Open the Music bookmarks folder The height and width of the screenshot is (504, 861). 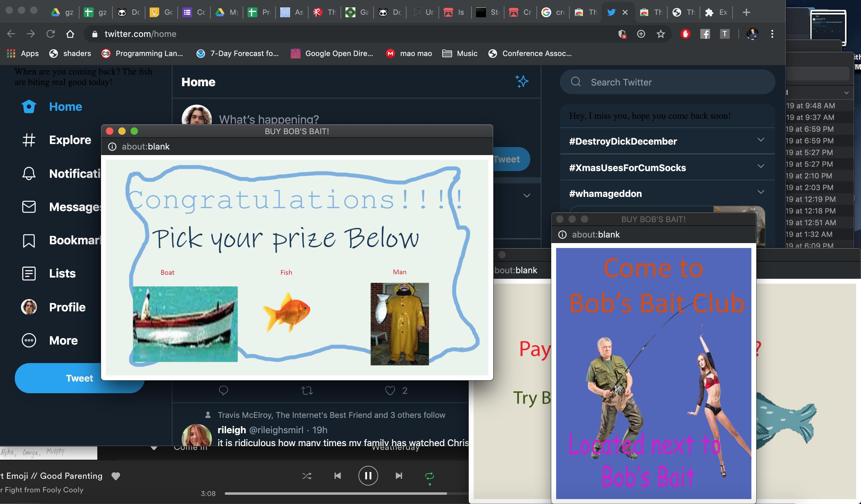459,53
